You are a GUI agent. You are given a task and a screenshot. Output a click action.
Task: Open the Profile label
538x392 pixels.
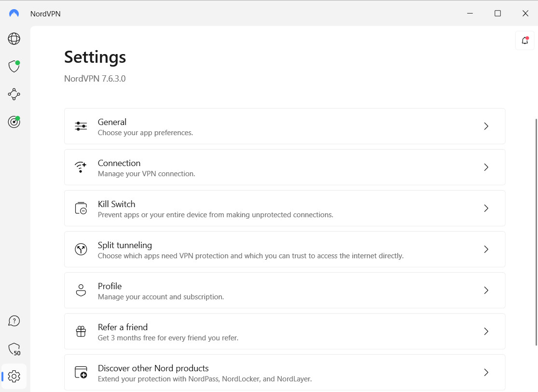click(110, 286)
